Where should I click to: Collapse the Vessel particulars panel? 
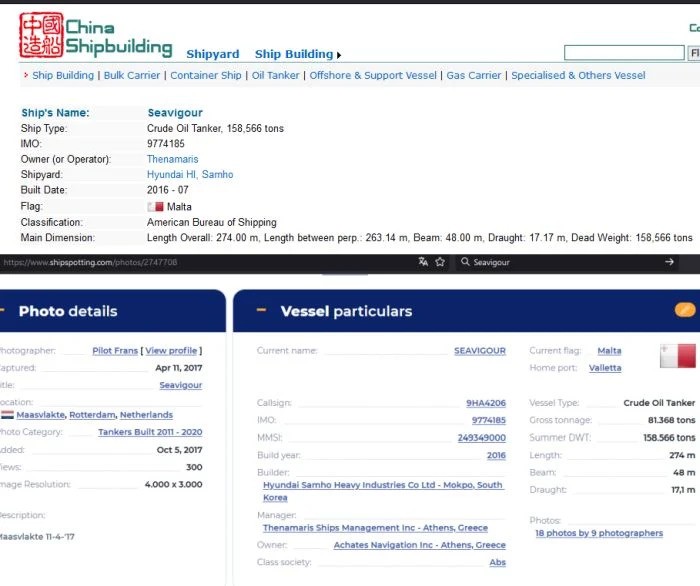(x=262, y=310)
